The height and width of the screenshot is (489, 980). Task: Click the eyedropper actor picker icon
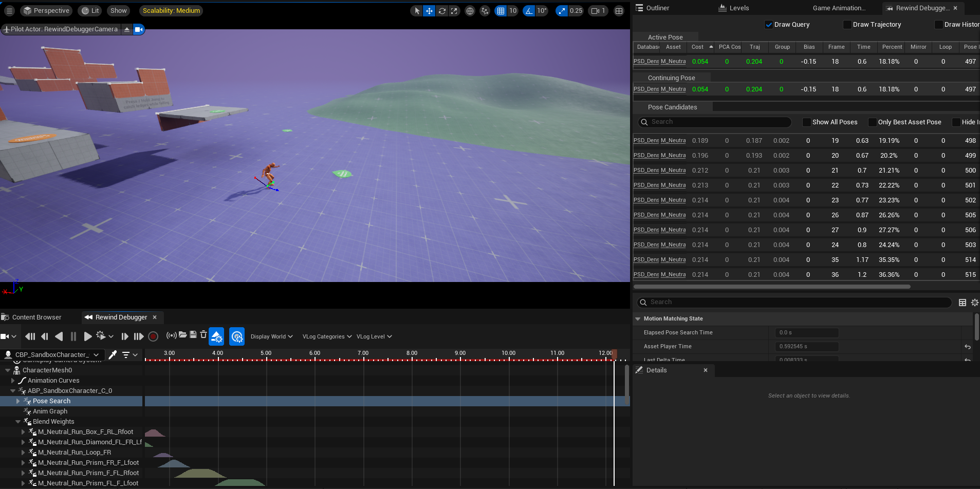click(x=113, y=354)
